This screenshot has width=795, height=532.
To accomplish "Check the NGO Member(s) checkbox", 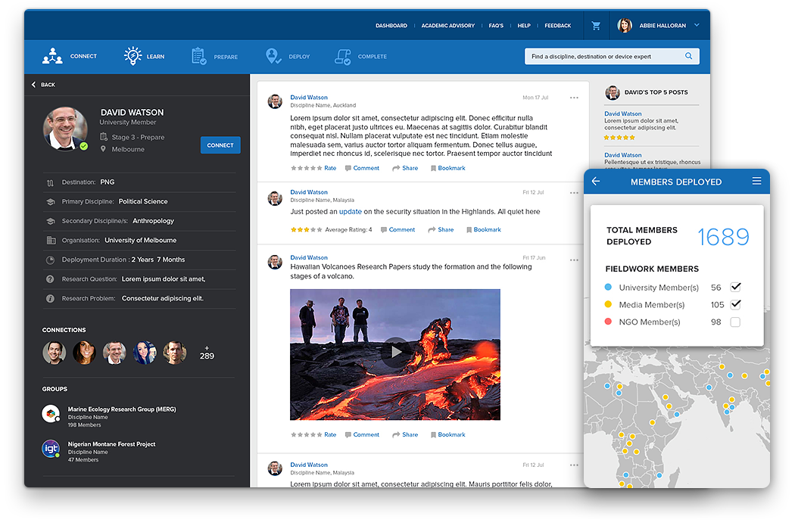I will point(735,322).
